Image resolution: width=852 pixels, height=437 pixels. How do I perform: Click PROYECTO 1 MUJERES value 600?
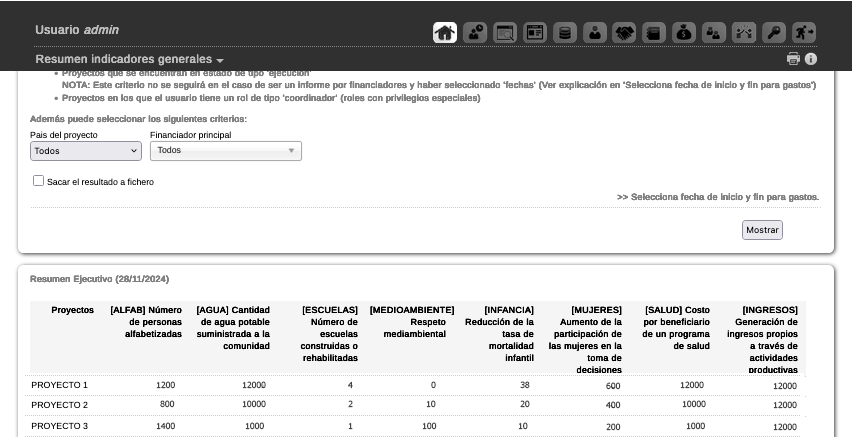coord(613,386)
